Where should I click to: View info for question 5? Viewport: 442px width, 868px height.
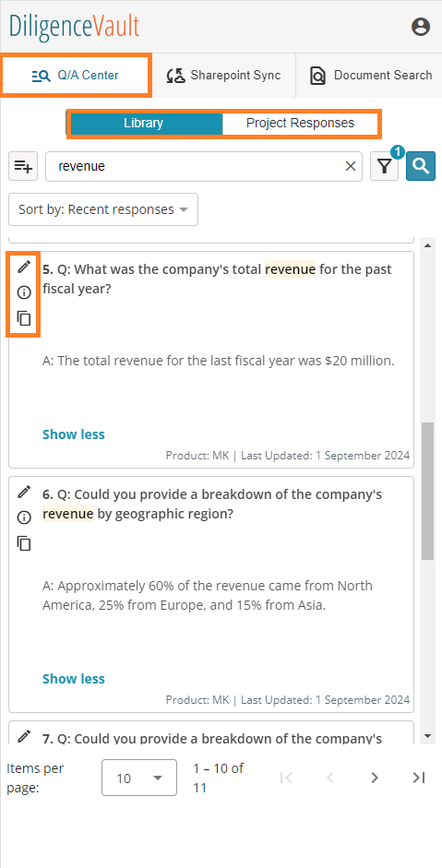pyautogui.click(x=23, y=292)
